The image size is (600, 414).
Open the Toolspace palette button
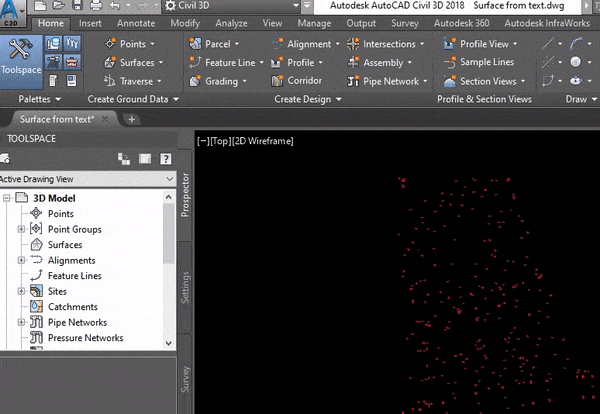21,62
